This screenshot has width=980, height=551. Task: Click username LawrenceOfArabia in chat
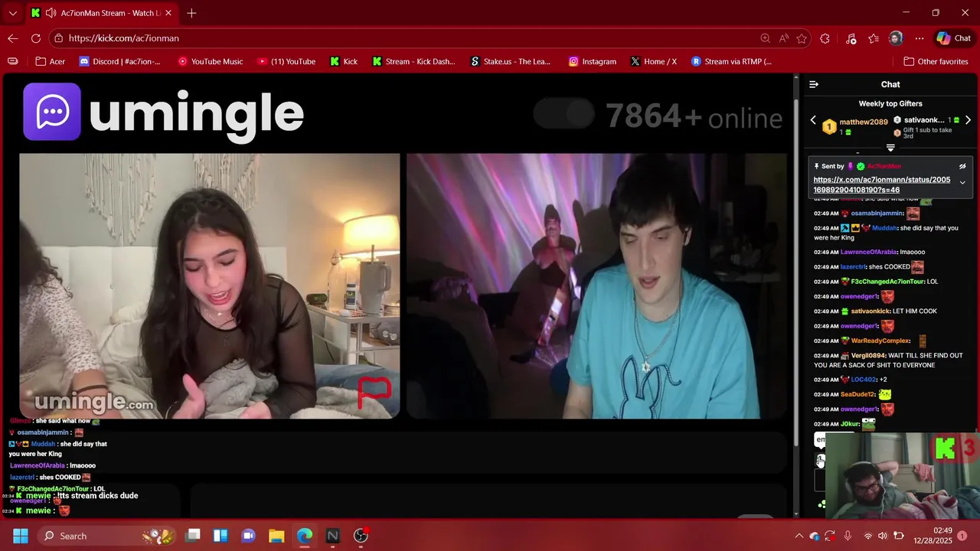coord(868,252)
